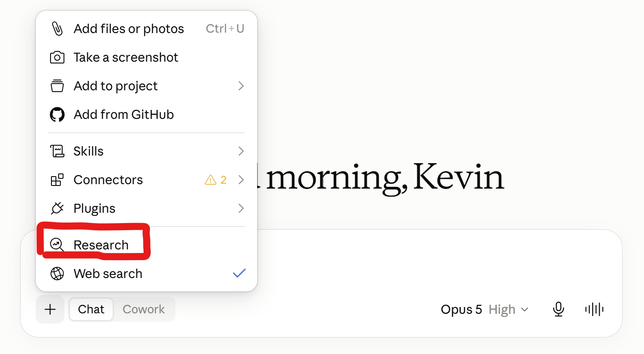This screenshot has height=354, width=644.
Task: Close the menu with the plus button
Action: click(50, 309)
